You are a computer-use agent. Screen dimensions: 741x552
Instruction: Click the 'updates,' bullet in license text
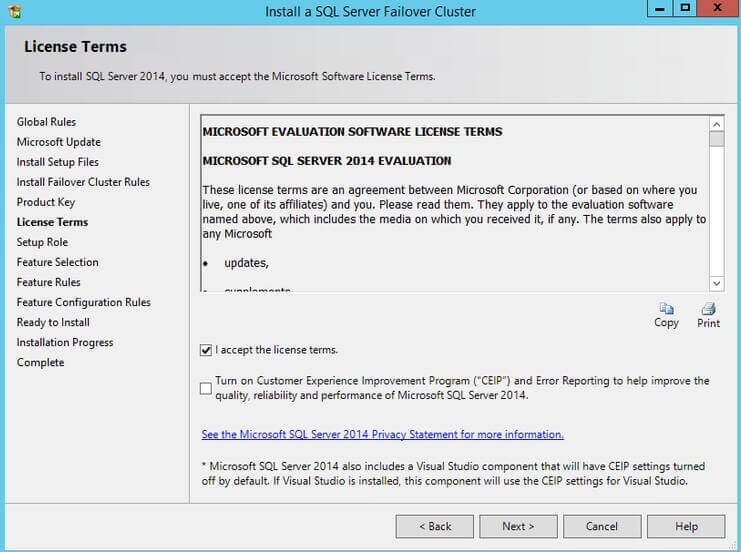(x=246, y=263)
